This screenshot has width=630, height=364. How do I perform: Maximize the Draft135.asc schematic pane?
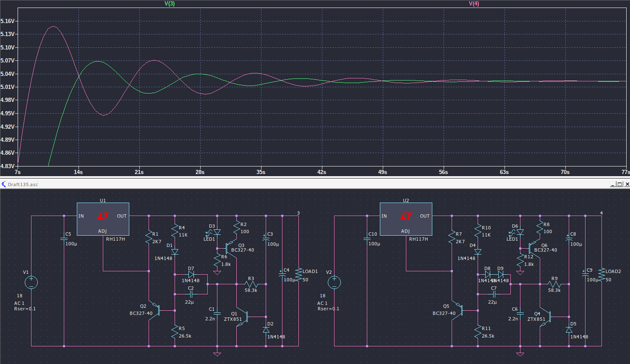(620, 184)
